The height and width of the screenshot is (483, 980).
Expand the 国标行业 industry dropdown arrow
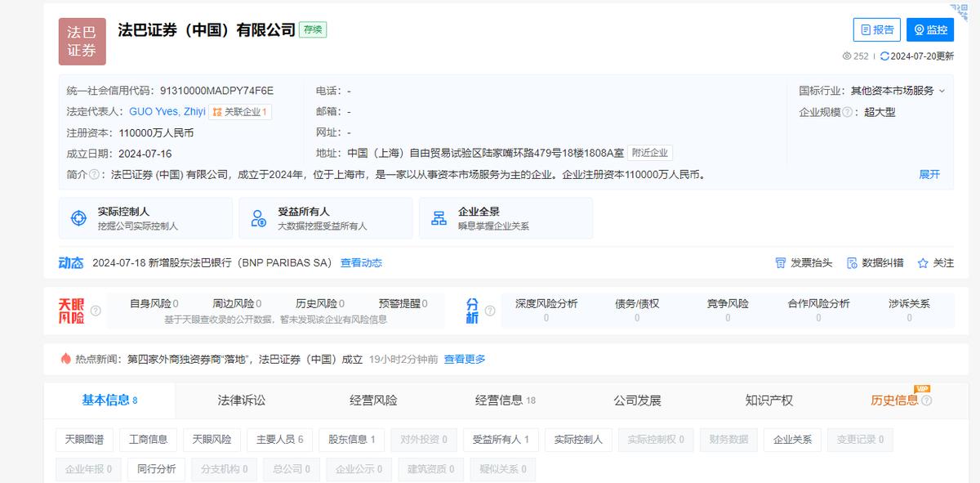[942, 92]
